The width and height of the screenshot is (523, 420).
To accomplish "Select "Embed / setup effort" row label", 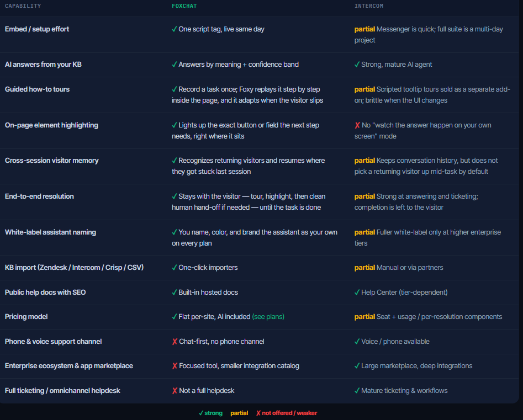I will (37, 29).
